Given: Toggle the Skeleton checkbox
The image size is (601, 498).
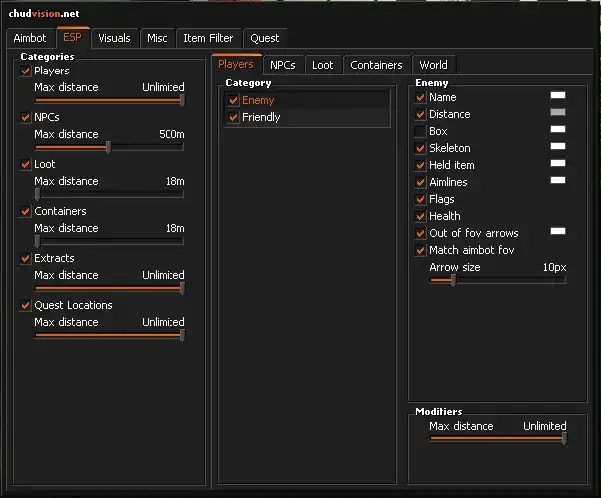Looking at the screenshot, I should pyautogui.click(x=420, y=148).
